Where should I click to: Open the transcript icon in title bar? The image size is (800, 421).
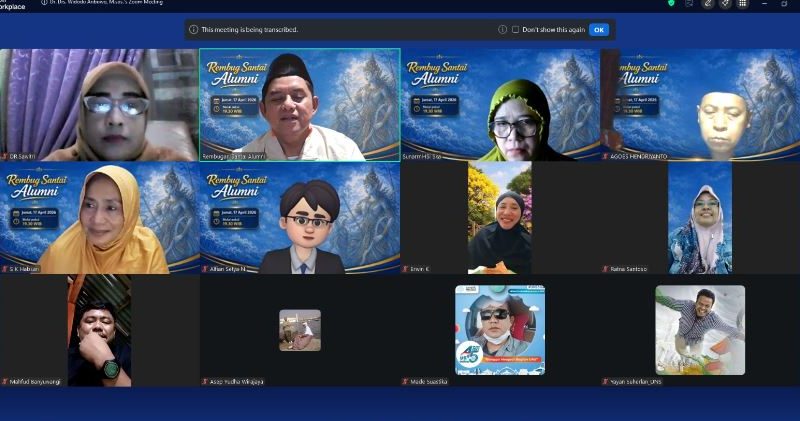[x=689, y=3]
